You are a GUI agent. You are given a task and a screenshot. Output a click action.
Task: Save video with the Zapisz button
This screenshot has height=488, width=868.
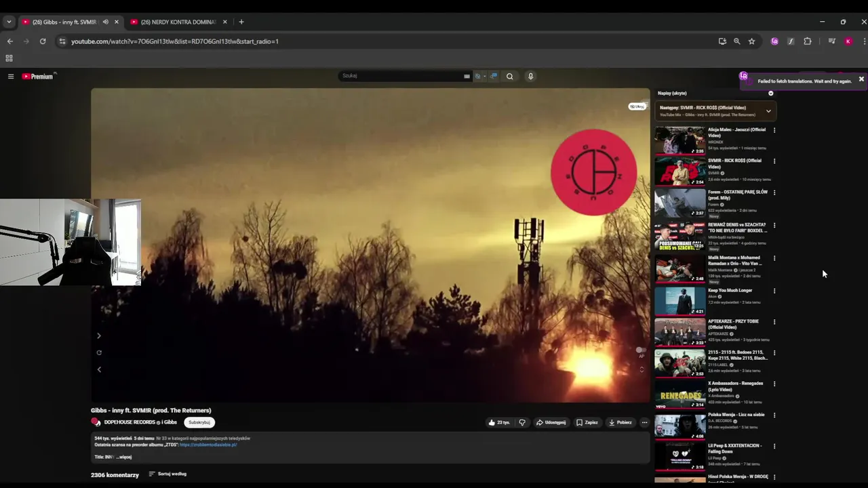(x=587, y=422)
